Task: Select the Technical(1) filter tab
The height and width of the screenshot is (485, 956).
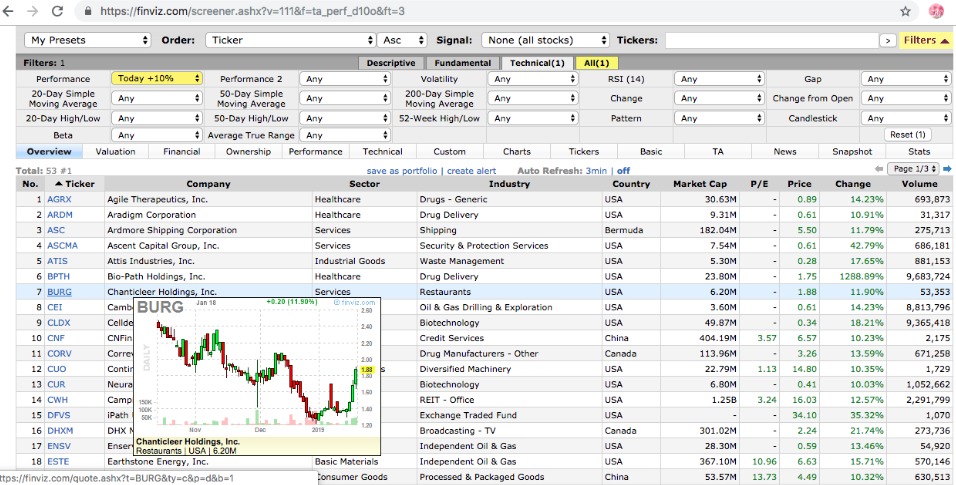Action: click(x=537, y=63)
